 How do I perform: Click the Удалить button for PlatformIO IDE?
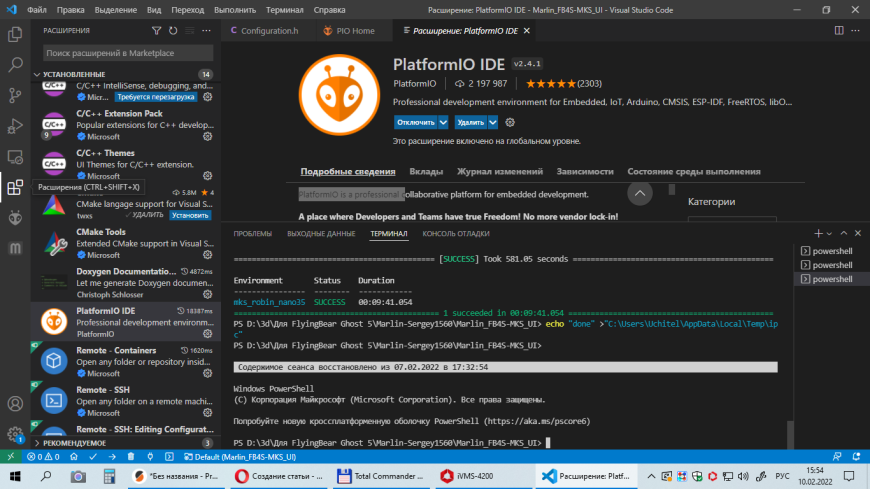(x=471, y=122)
